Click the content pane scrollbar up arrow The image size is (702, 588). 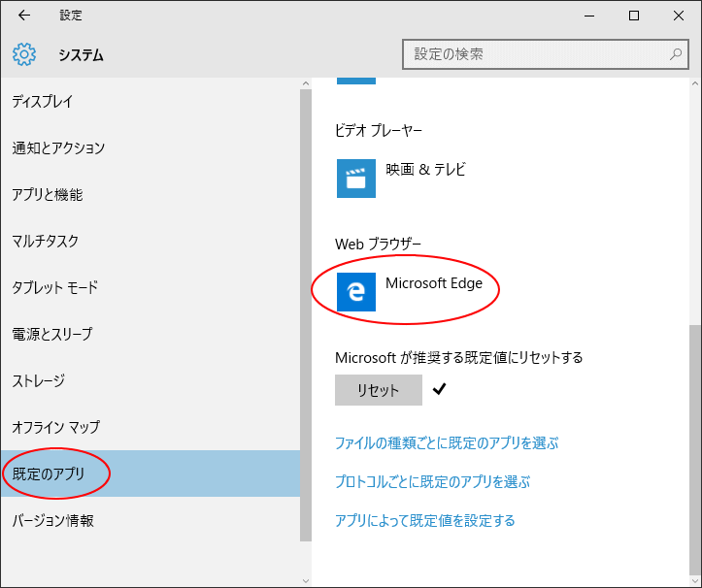tap(695, 83)
